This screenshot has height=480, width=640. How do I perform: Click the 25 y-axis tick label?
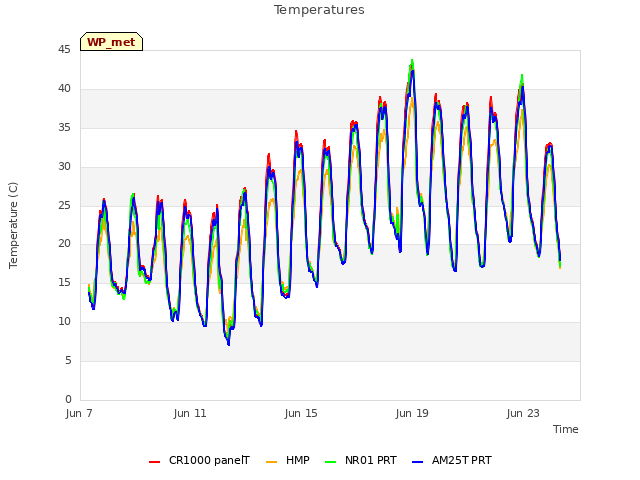click(64, 205)
